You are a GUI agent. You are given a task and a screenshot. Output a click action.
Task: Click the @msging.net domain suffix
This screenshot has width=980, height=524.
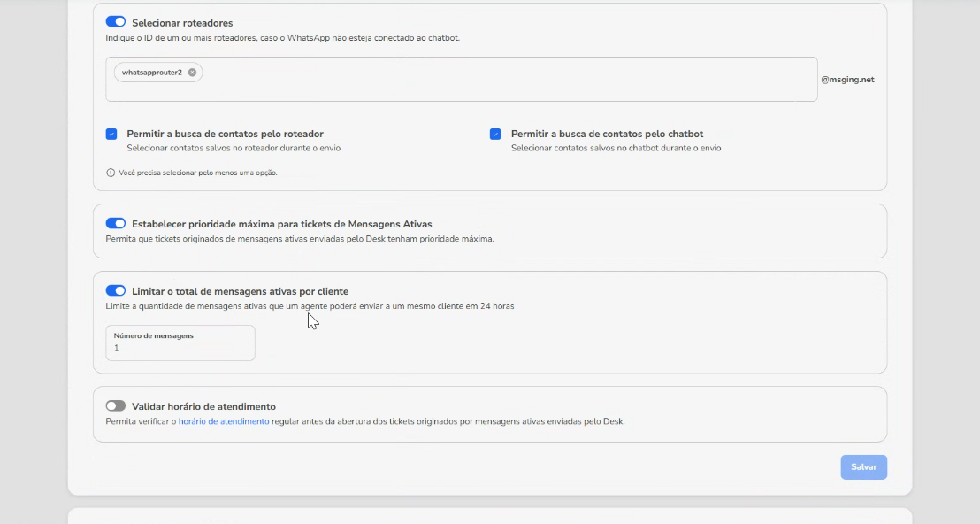tap(847, 80)
